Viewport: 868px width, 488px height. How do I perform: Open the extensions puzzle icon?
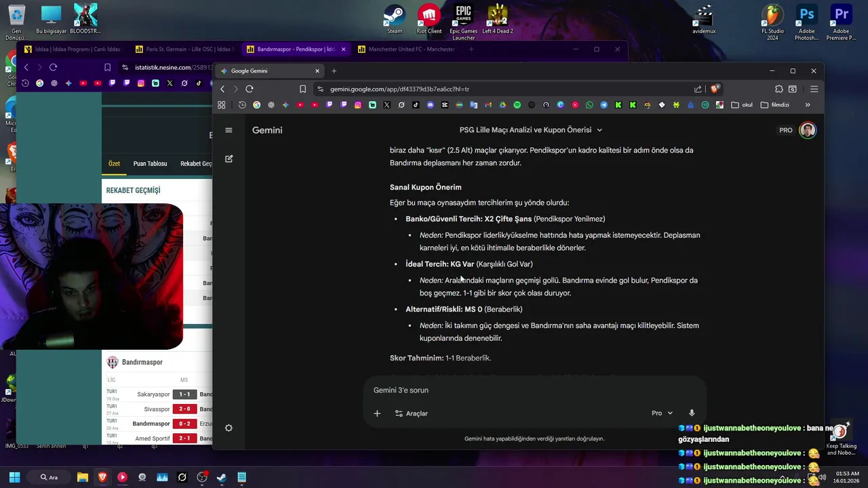778,89
